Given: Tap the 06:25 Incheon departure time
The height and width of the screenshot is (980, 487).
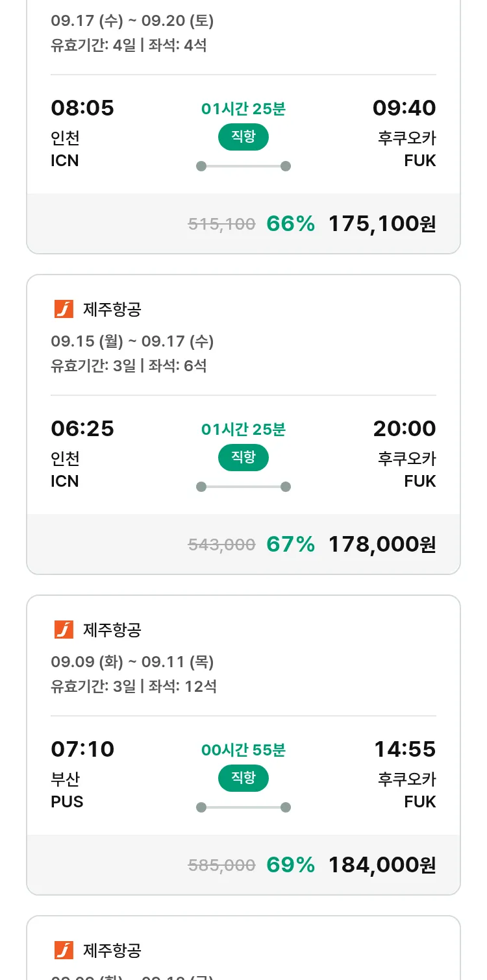Looking at the screenshot, I should (82, 429).
